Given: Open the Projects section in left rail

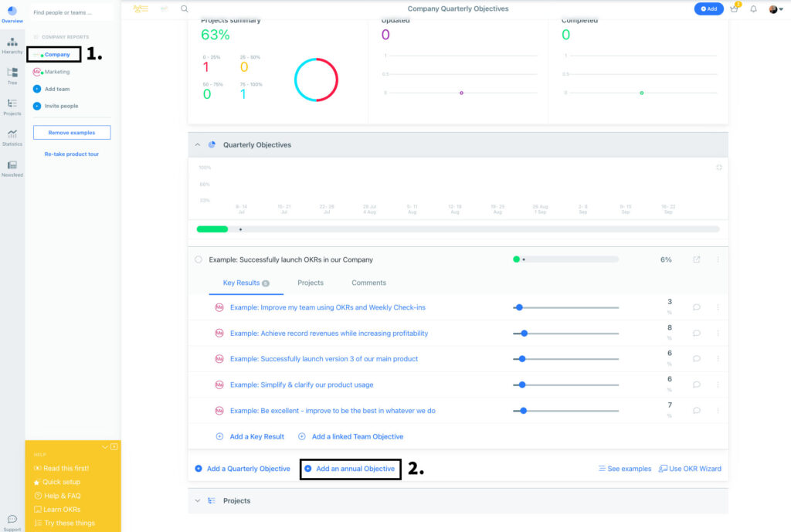Looking at the screenshot, I should pyautogui.click(x=12, y=107).
